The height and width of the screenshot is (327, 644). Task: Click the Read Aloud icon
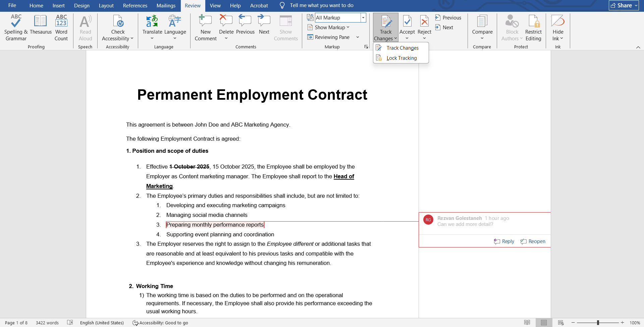click(x=85, y=21)
